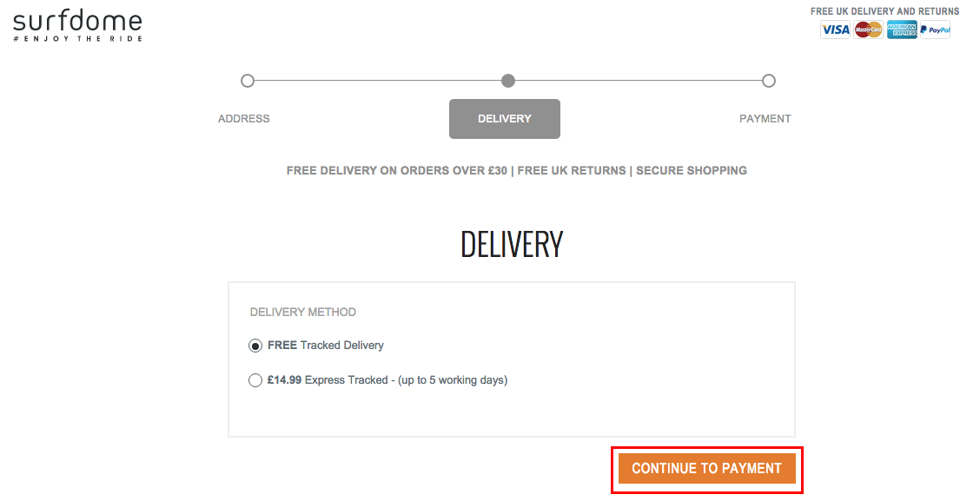Click the highlighted DELIVERY step tab
The image size is (980, 501).
[505, 119]
